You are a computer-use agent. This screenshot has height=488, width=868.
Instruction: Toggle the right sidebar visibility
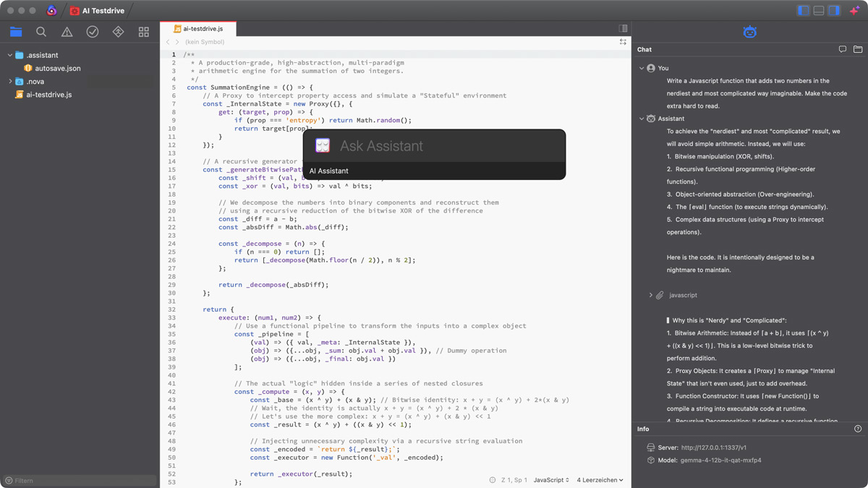pos(834,11)
